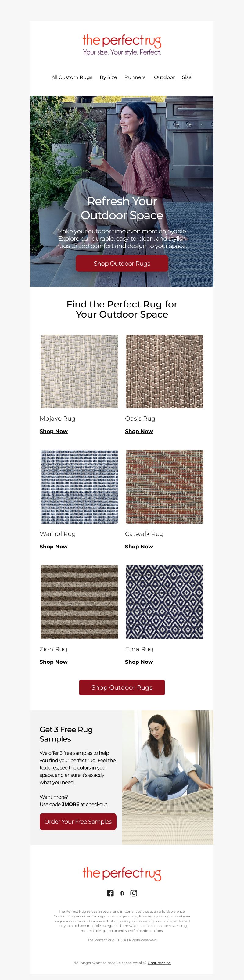
Task: Click Shop Outdoor Rugs below product grid
Action: pos(122,687)
